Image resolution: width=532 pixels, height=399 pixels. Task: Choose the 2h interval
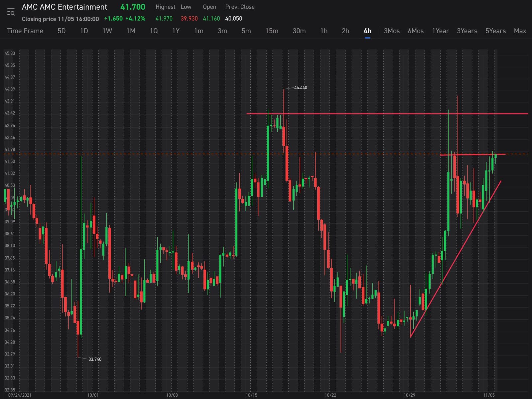coord(345,31)
